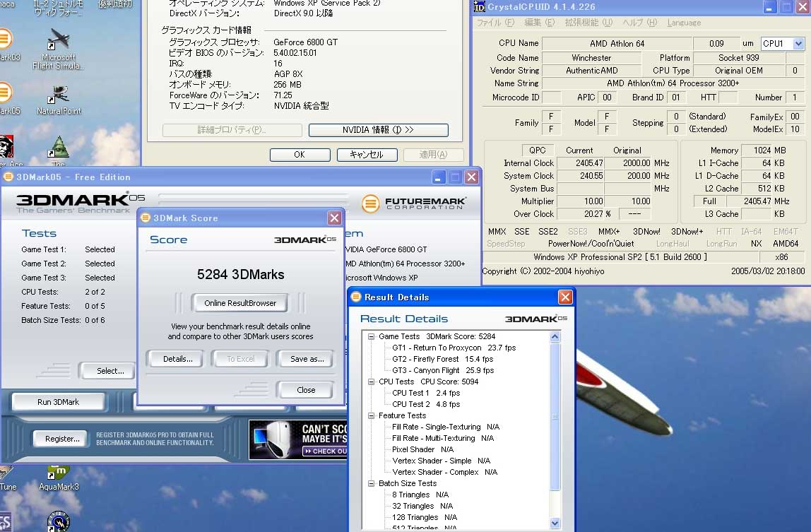Open the NVIDIA 情報 button

click(x=378, y=130)
